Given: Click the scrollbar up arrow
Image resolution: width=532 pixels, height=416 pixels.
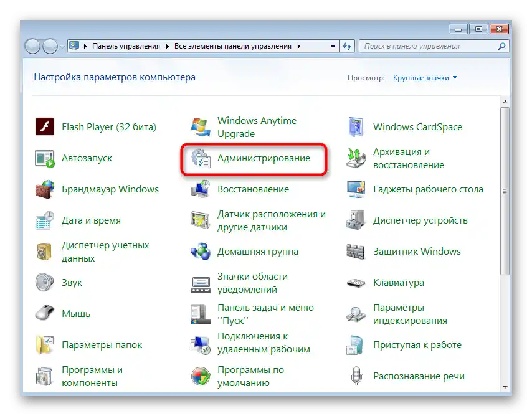Looking at the screenshot, I should click(x=505, y=102).
